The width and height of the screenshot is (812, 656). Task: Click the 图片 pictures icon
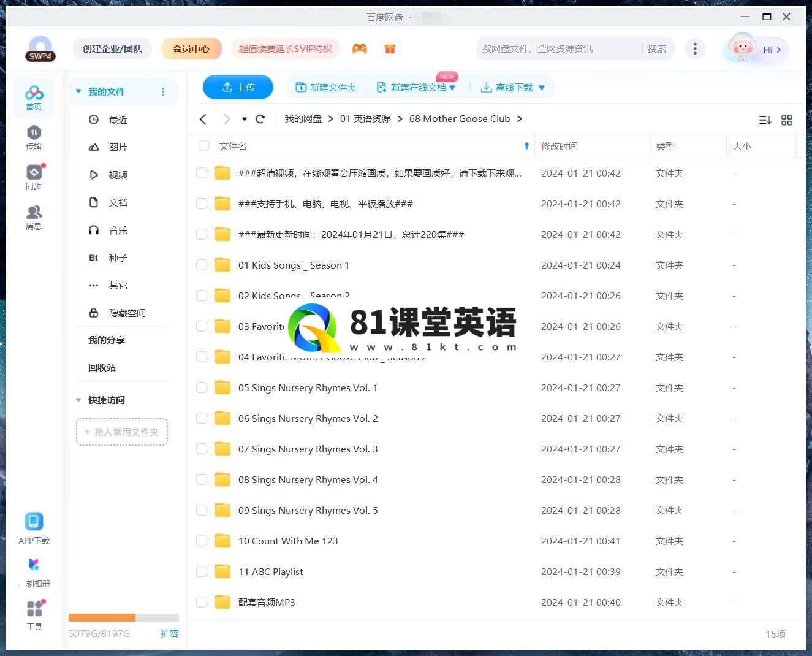(x=94, y=147)
